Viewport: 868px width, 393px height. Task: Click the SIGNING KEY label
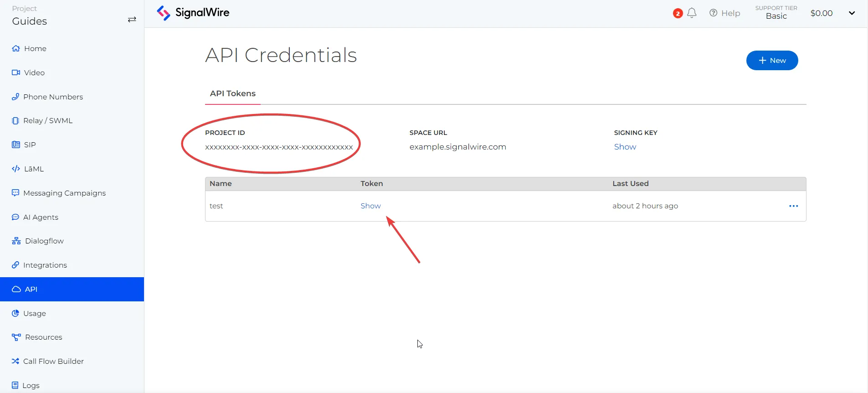[x=636, y=133]
